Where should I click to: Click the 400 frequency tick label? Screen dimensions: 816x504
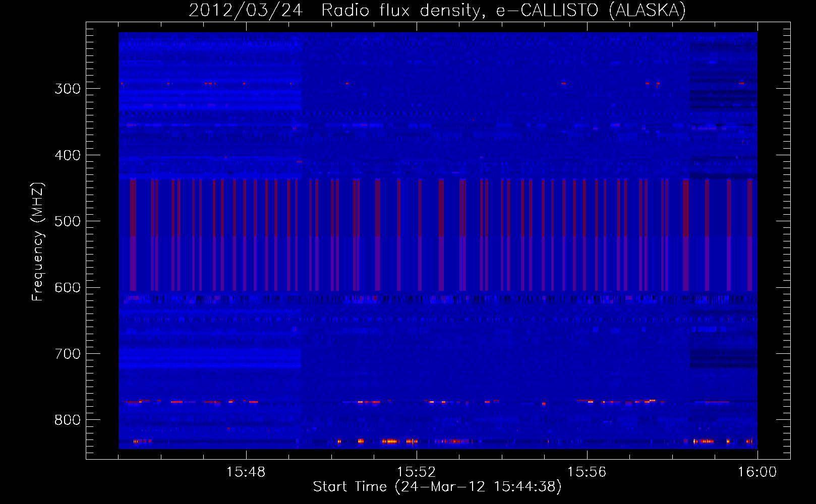pyautogui.click(x=68, y=155)
